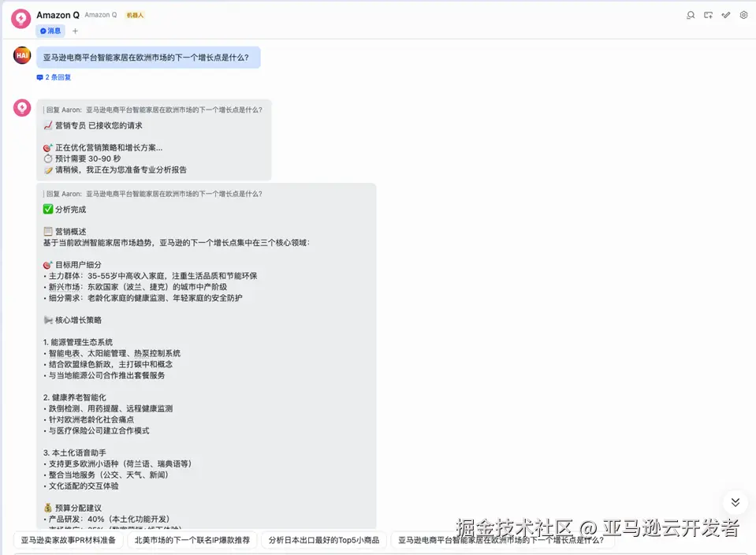Click the 机器人 bot tag label
The width and height of the screenshot is (756, 555).
click(135, 15)
